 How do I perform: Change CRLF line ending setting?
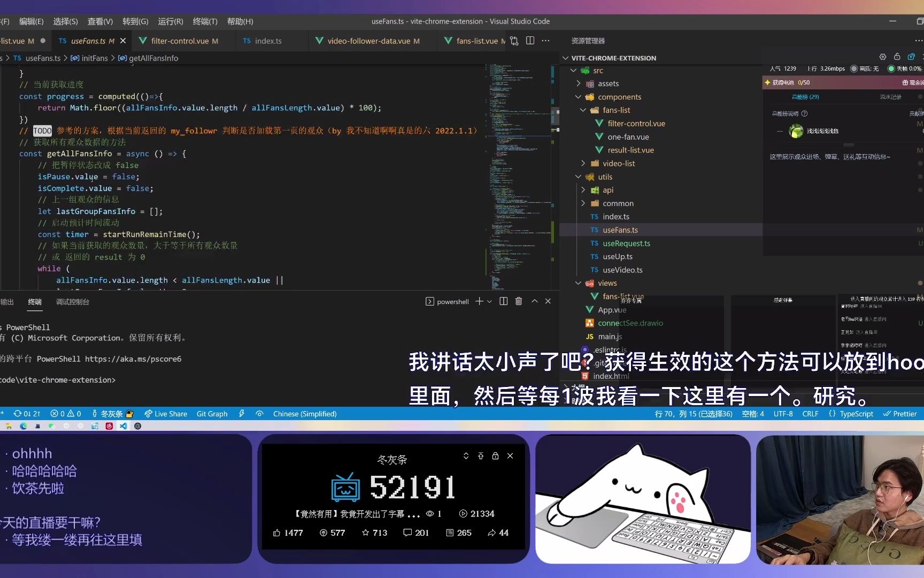810,414
